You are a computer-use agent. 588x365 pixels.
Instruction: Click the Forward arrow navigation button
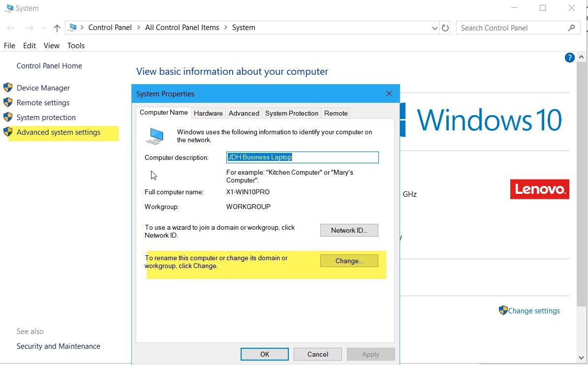[30, 28]
